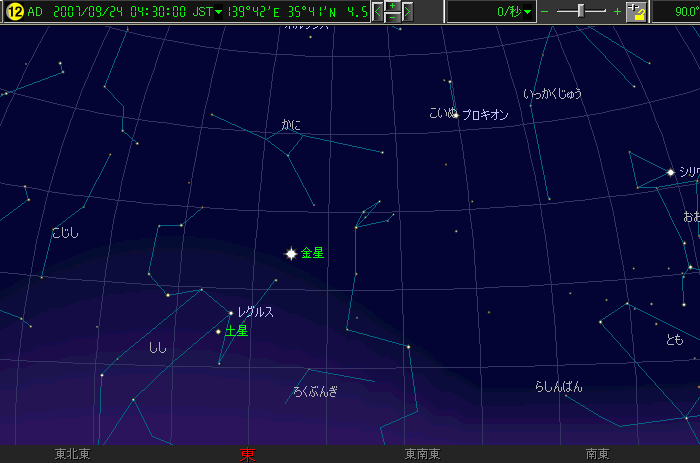
Task: Select the 東北東 direction label
Action: coord(72,454)
